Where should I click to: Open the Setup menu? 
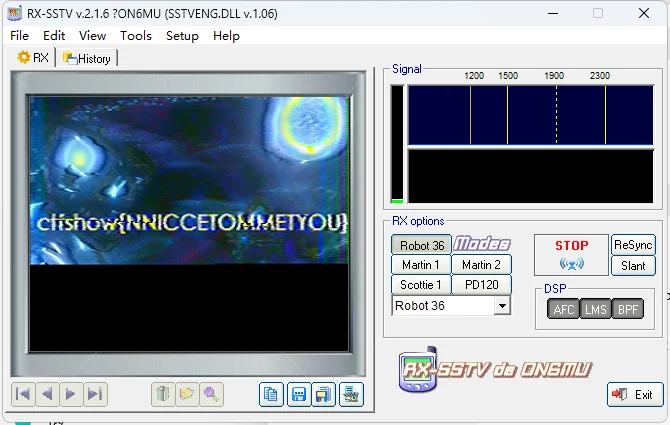click(x=182, y=35)
